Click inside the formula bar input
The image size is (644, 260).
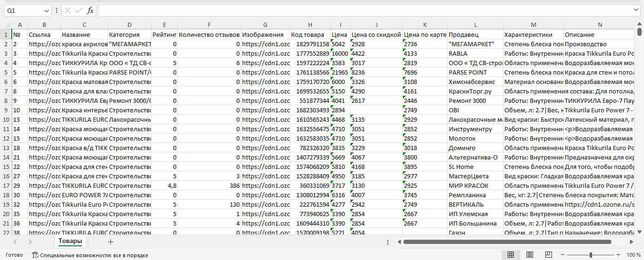(x=366, y=10)
